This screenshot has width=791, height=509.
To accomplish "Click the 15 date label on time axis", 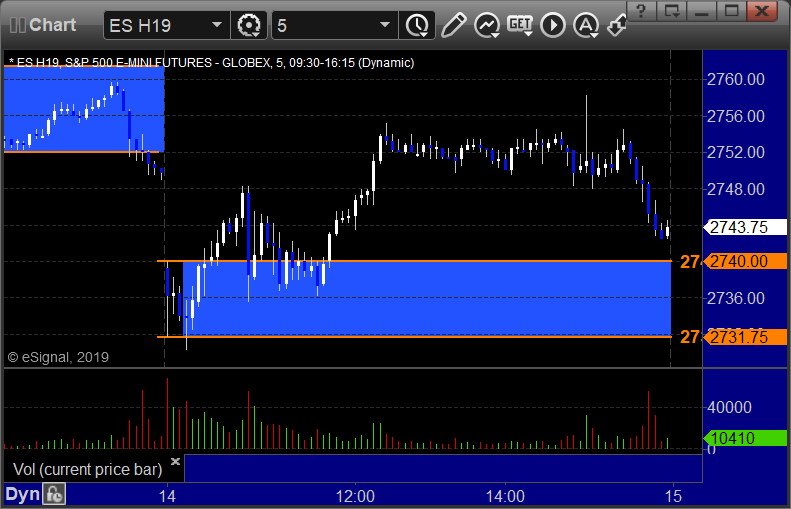I will (x=673, y=496).
